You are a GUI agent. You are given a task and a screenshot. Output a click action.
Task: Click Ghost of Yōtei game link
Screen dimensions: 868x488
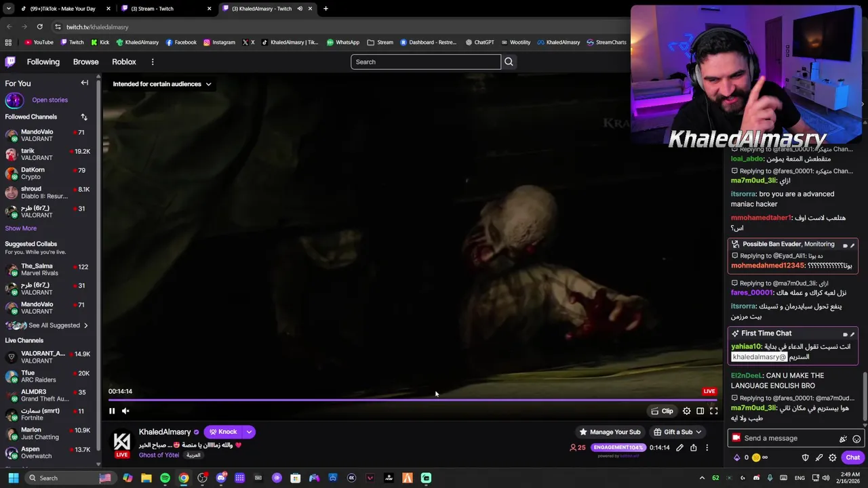tap(159, 455)
